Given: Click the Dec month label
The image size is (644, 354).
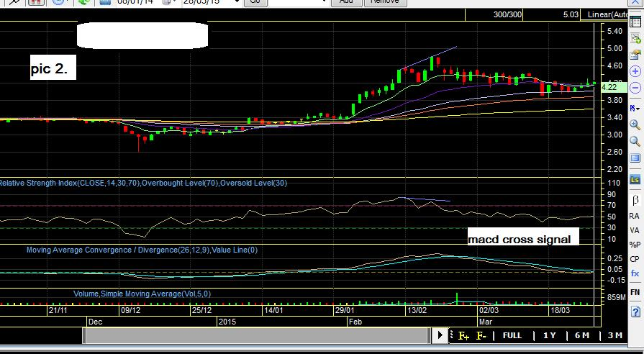Looking at the screenshot, I should click(95, 322).
